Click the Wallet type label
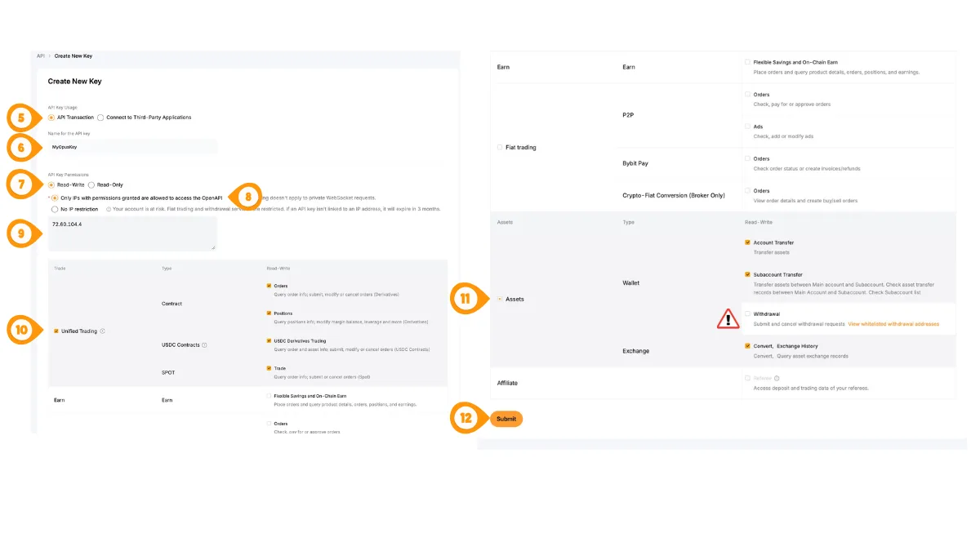Image resolution: width=980 pixels, height=551 pixels. (630, 283)
